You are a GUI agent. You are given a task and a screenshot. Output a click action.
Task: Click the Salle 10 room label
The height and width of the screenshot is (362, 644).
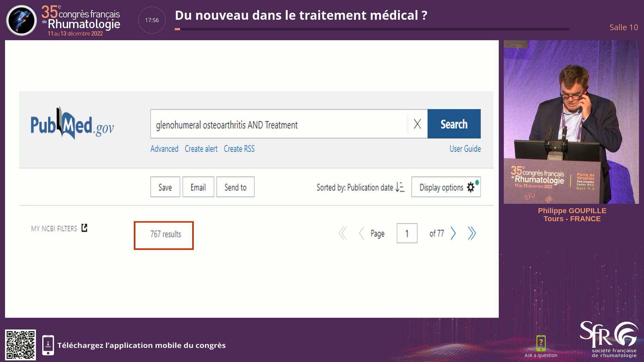click(x=624, y=27)
